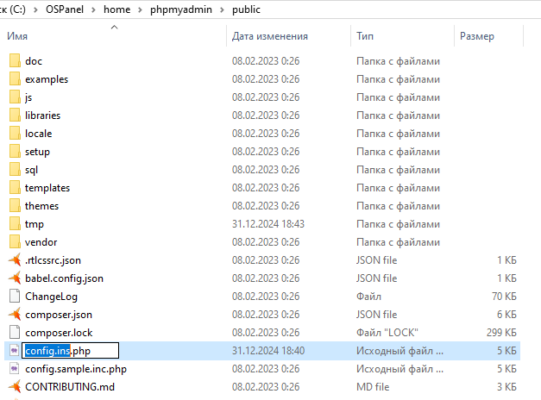Click the 70 КБ size of ChangeLog

(504, 296)
